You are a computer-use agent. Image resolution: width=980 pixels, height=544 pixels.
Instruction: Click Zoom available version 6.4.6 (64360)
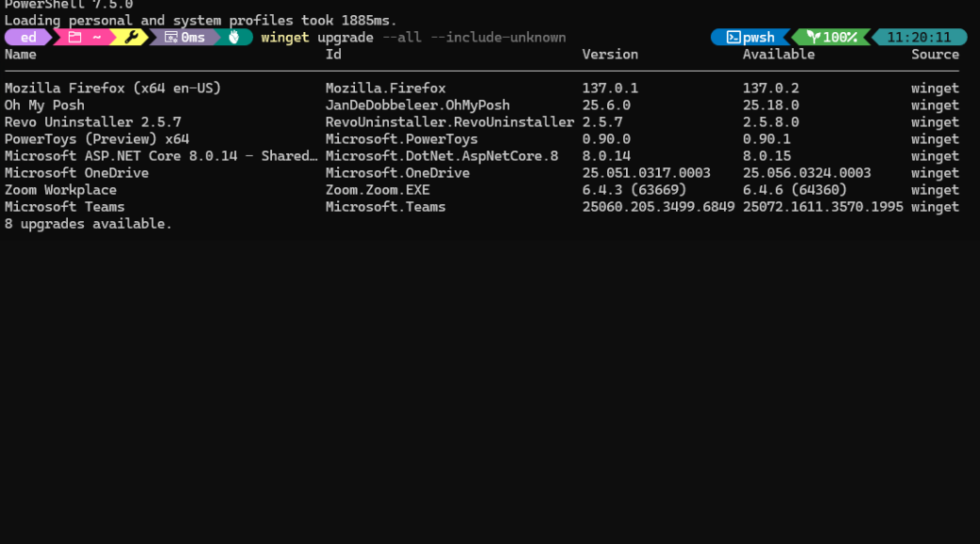[x=795, y=190]
